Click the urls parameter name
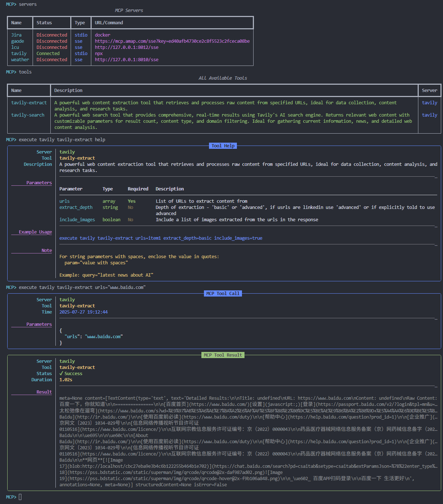443x504 pixels. (x=64, y=201)
